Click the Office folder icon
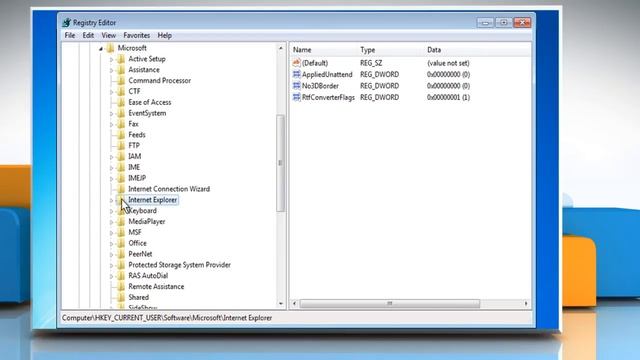Viewport: 640px width, 360px height. [x=121, y=243]
